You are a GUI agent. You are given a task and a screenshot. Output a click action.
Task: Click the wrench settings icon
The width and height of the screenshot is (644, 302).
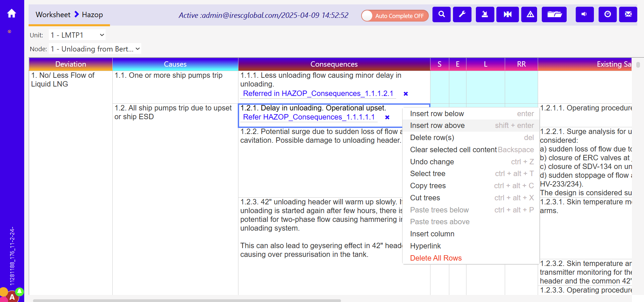[x=462, y=14]
